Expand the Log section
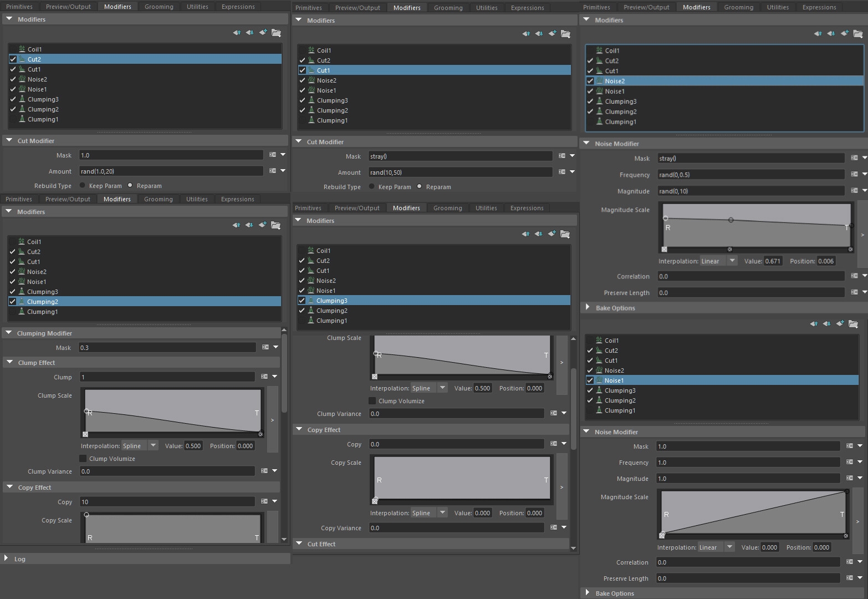Image resolution: width=868 pixels, height=599 pixels. point(6,559)
